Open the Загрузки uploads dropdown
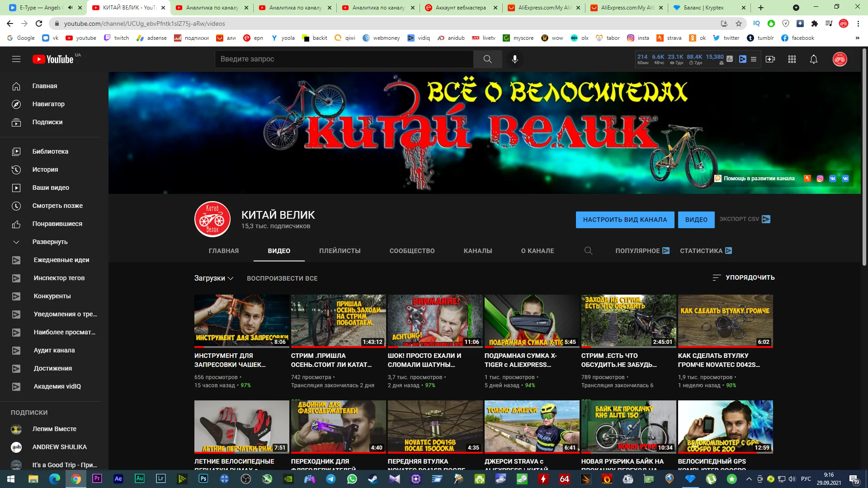The height and width of the screenshot is (488, 868). (214, 278)
